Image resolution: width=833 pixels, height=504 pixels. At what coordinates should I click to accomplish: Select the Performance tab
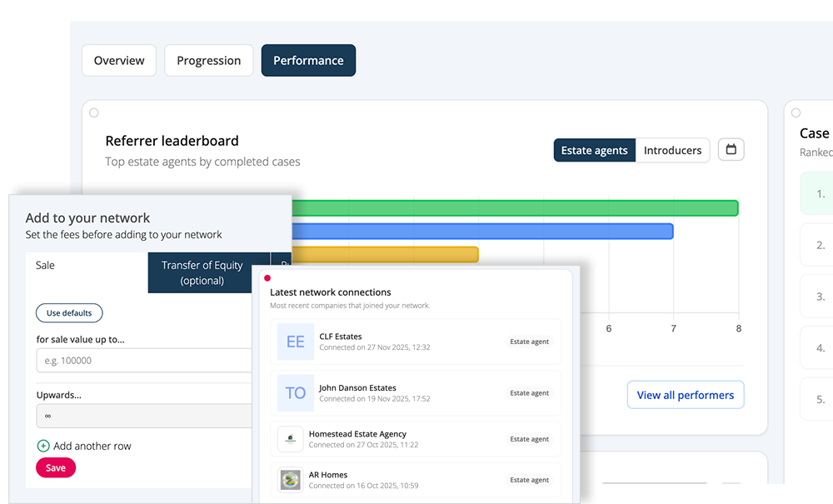point(308,61)
